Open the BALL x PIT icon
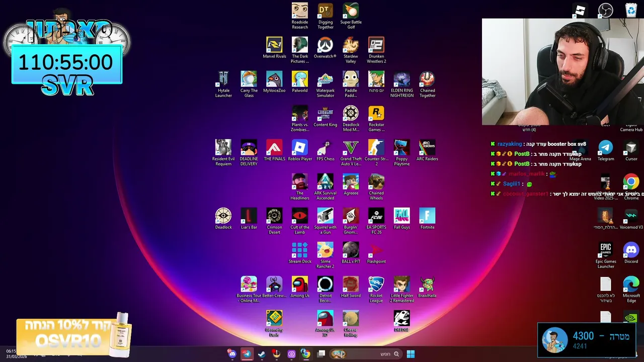644x362 pixels. (x=351, y=253)
